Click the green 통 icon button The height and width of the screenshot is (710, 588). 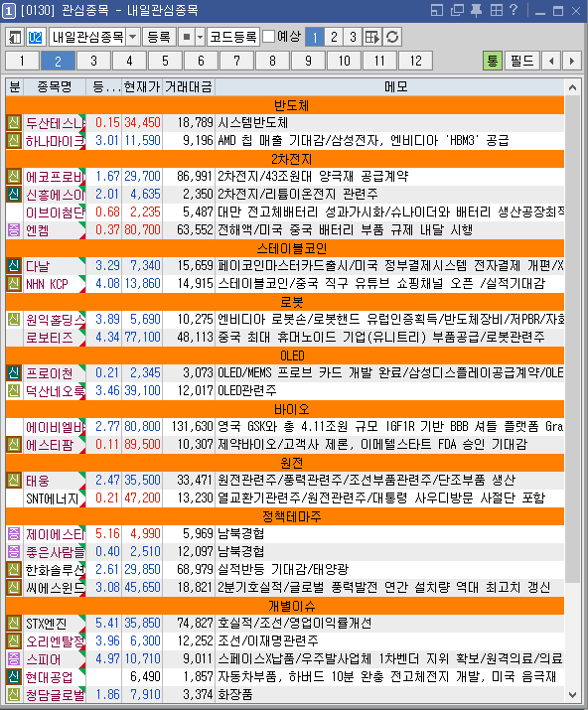pos(493,61)
